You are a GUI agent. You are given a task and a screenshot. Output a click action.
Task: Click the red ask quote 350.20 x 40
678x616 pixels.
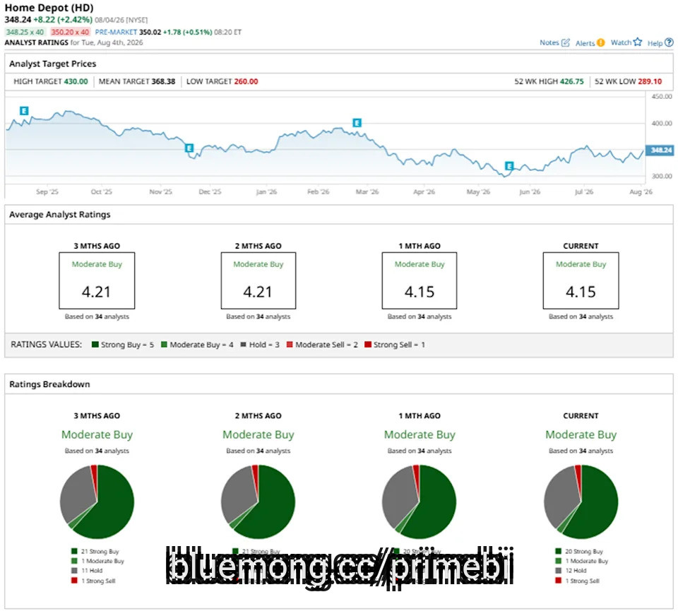[x=70, y=32]
